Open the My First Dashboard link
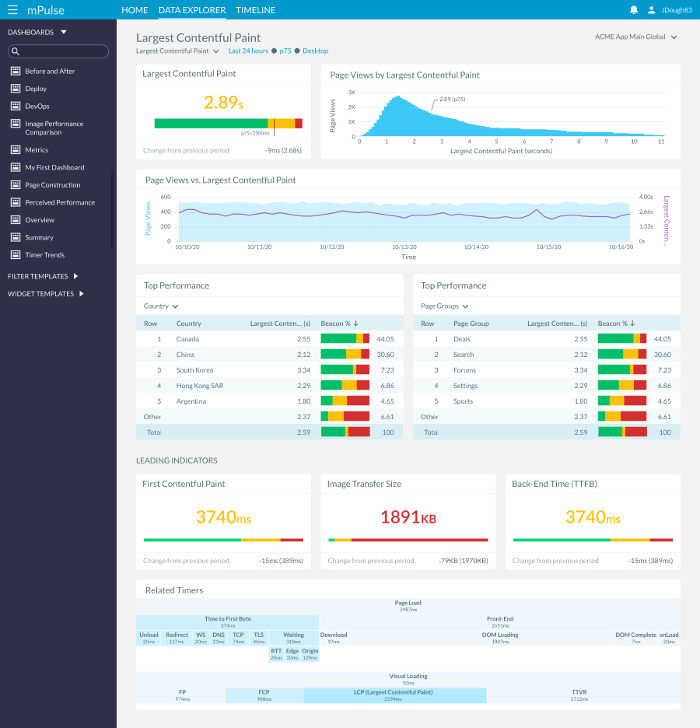The height and width of the screenshot is (728, 700). tap(53, 167)
